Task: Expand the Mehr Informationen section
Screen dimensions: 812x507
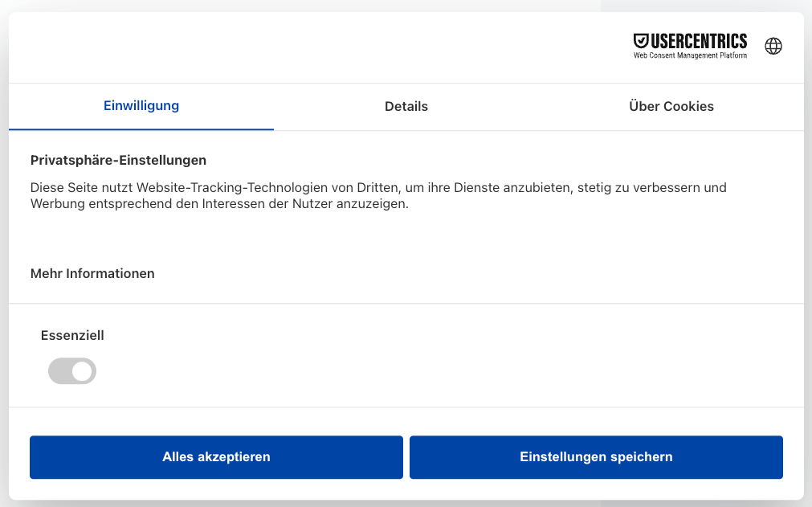Action: [x=92, y=273]
